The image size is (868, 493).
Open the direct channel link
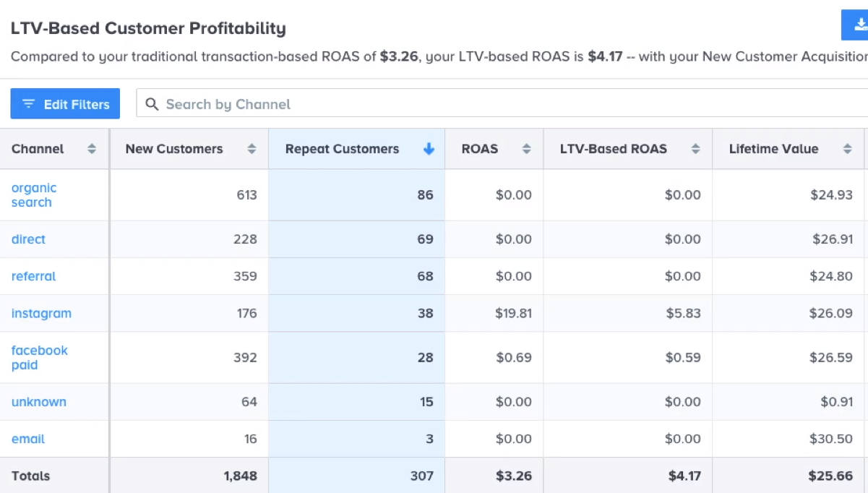[x=28, y=239]
